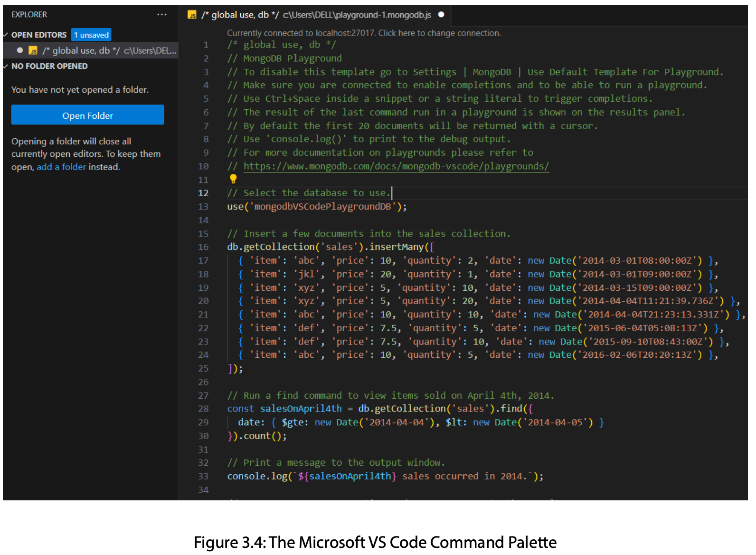Open Explorer's more actions ellipsis menu
This screenshot has height=555, width=756.
(162, 15)
